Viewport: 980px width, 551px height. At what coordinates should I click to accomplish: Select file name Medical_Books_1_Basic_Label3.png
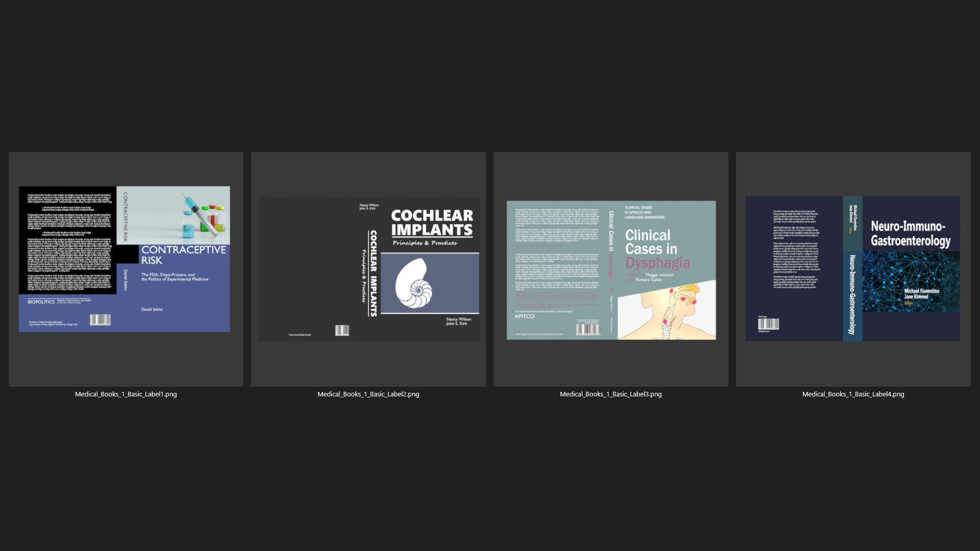(x=610, y=394)
